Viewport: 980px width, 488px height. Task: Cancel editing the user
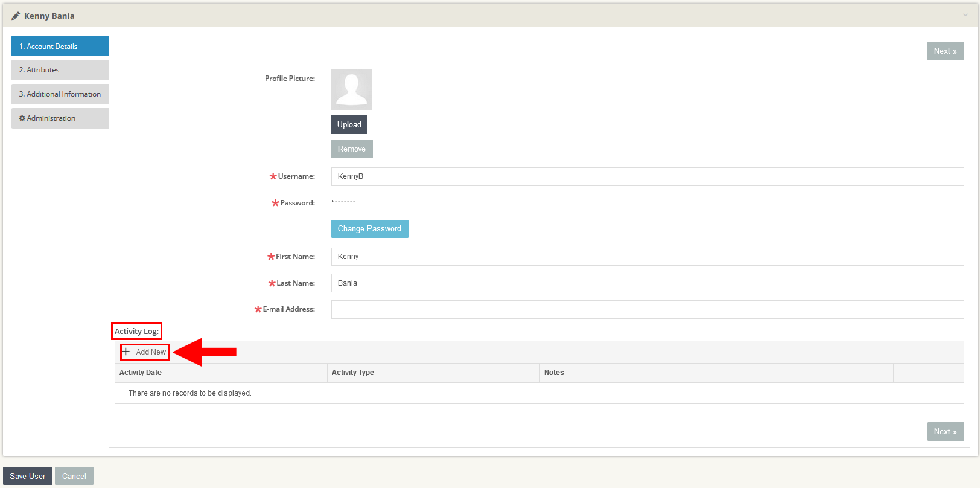pyautogui.click(x=74, y=476)
